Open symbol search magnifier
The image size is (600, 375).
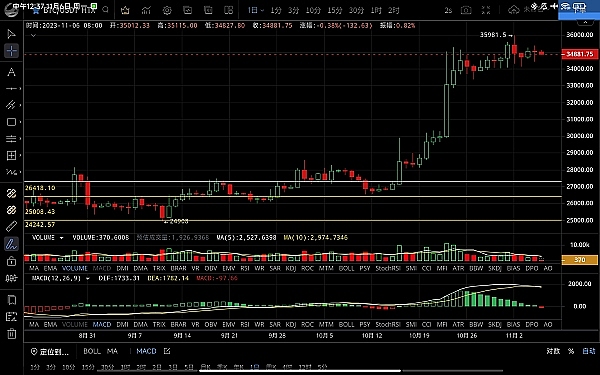click(x=106, y=10)
